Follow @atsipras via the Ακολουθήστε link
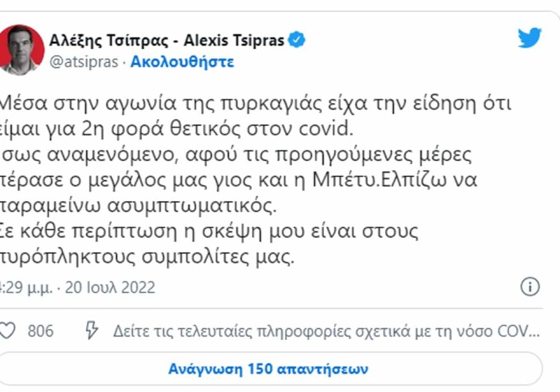 (x=181, y=62)
